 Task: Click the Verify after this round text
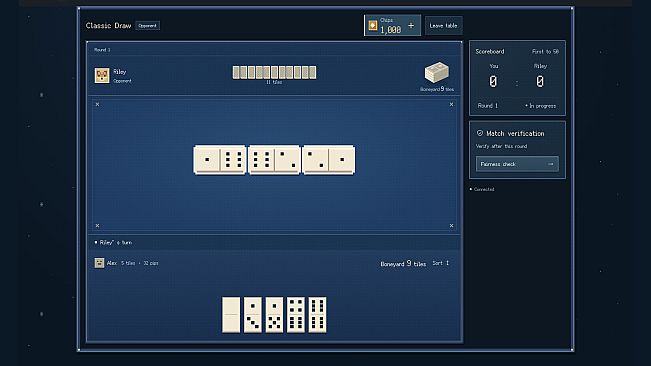point(501,146)
